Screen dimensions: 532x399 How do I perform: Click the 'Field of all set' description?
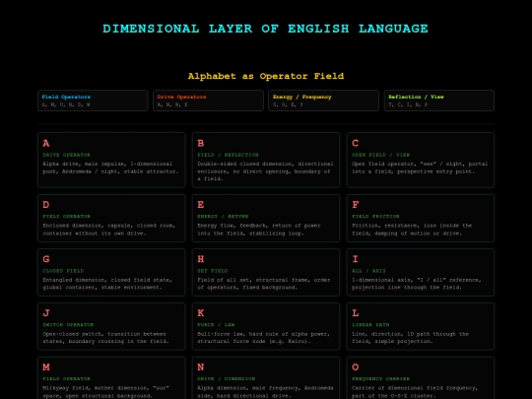pyautogui.click(x=264, y=284)
